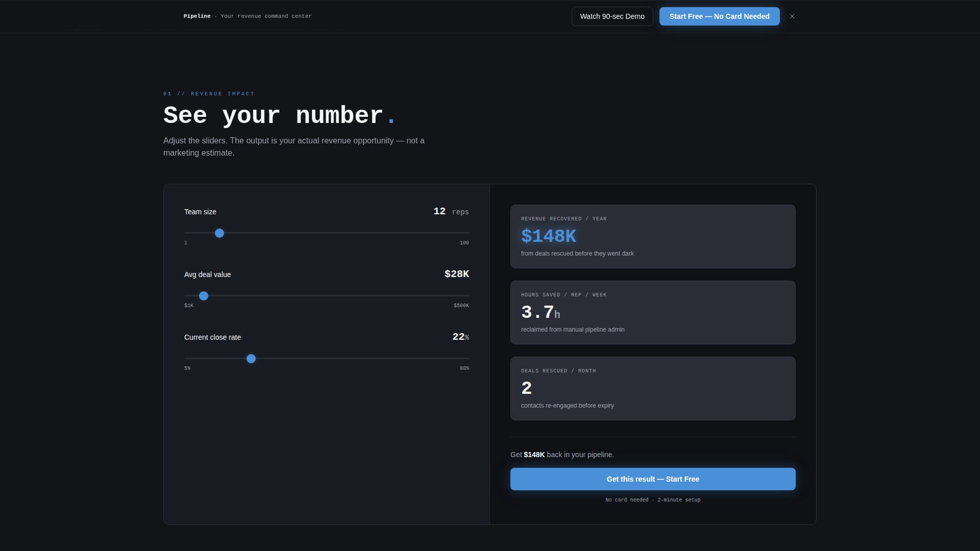
Task: Click the 5% slider minimum label
Action: 187,368
